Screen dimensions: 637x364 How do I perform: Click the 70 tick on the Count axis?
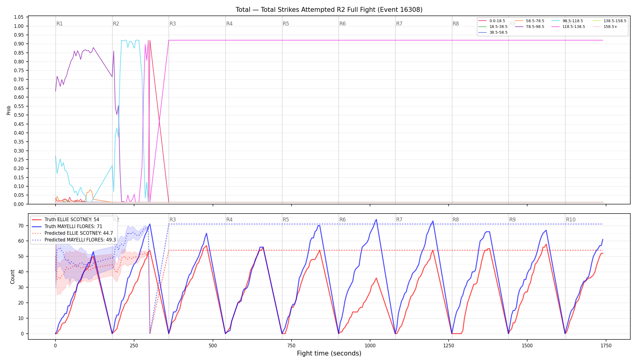click(x=21, y=226)
